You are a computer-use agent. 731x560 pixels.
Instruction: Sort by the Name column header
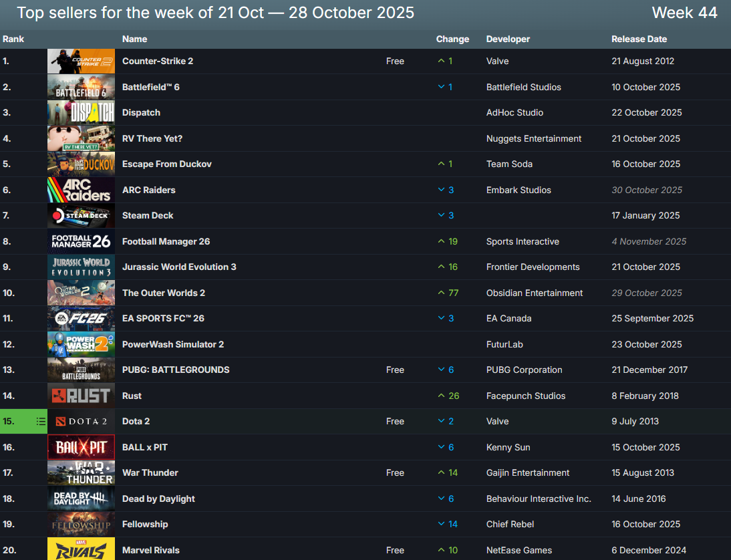click(x=134, y=39)
